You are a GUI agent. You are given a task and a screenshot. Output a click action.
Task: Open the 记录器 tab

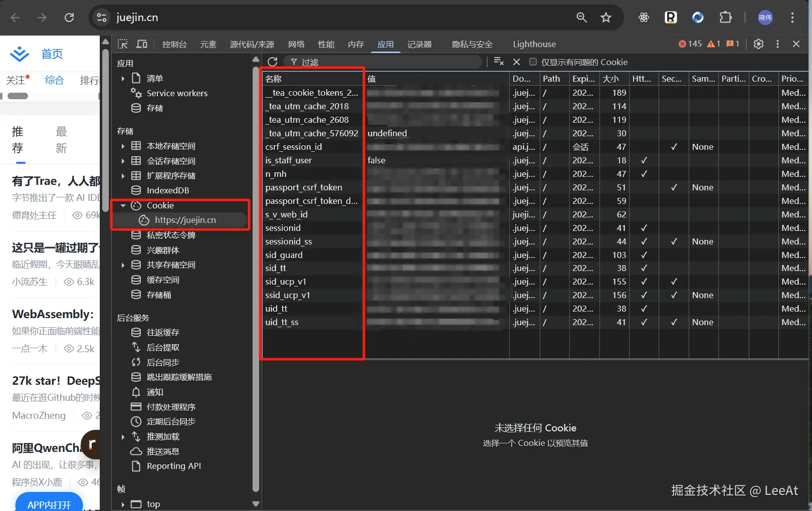(x=420, y=44)
